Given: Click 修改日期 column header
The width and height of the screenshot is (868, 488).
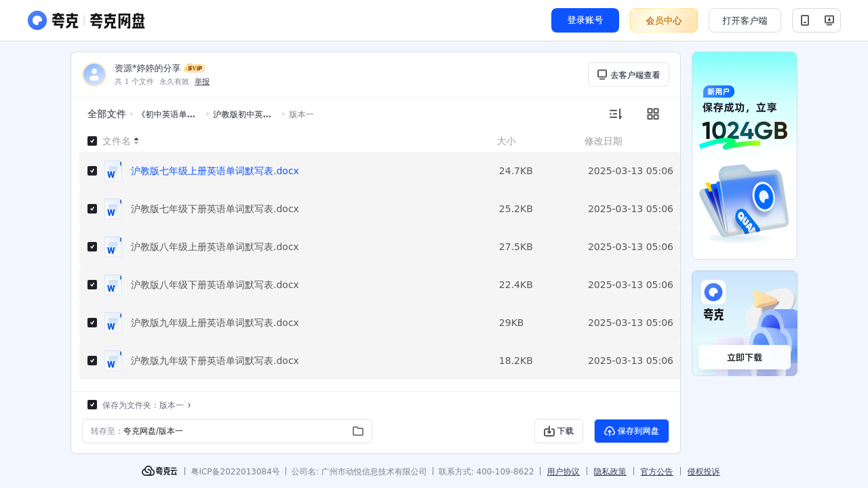Looking at the screenshot, I should (x=604, y=141).
